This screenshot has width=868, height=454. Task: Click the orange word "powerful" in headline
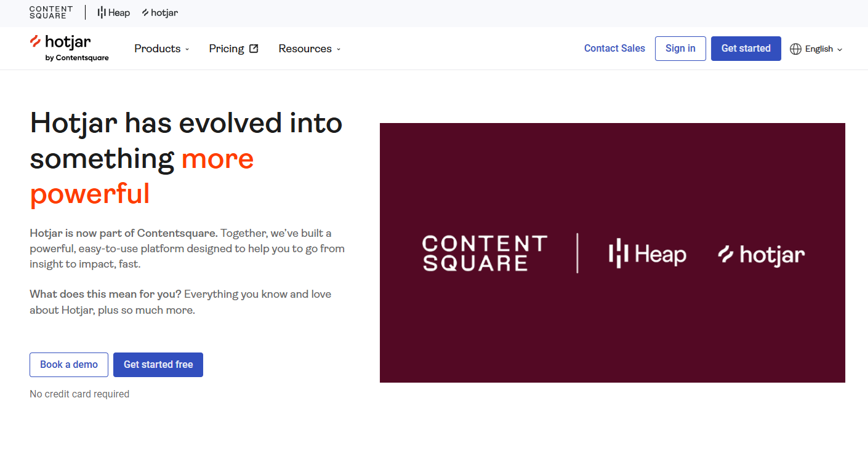point(90,194)
